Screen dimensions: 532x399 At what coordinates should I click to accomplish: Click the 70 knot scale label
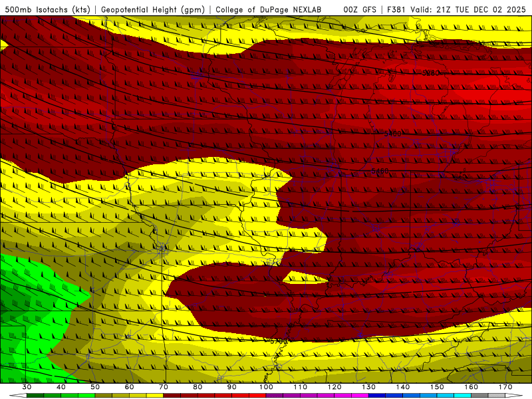pyautogui.click(x=164, y=387)
